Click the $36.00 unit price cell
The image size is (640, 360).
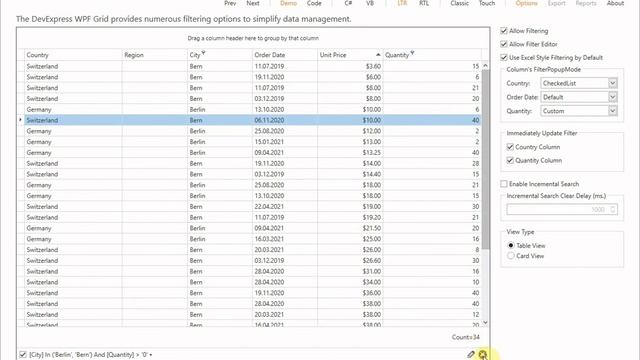(350, 293)
